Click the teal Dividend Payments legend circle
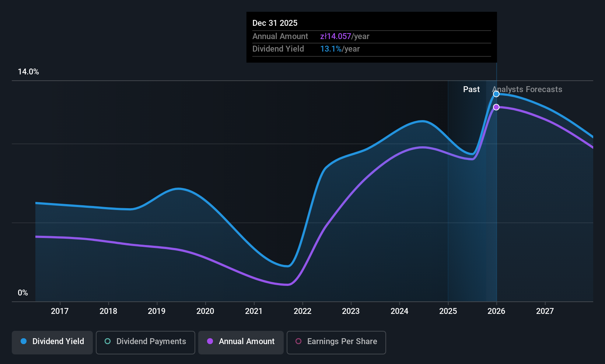 pos(108,341)
